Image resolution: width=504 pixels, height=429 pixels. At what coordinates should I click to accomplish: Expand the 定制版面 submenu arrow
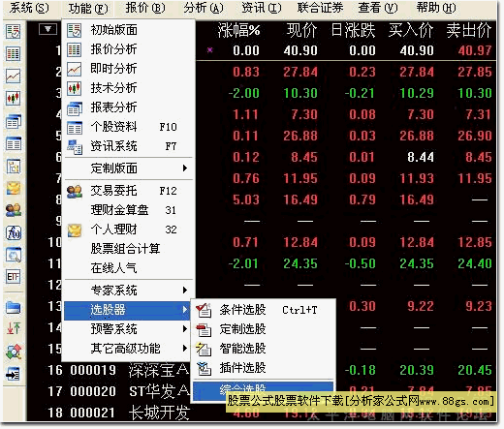click(185, 168)
